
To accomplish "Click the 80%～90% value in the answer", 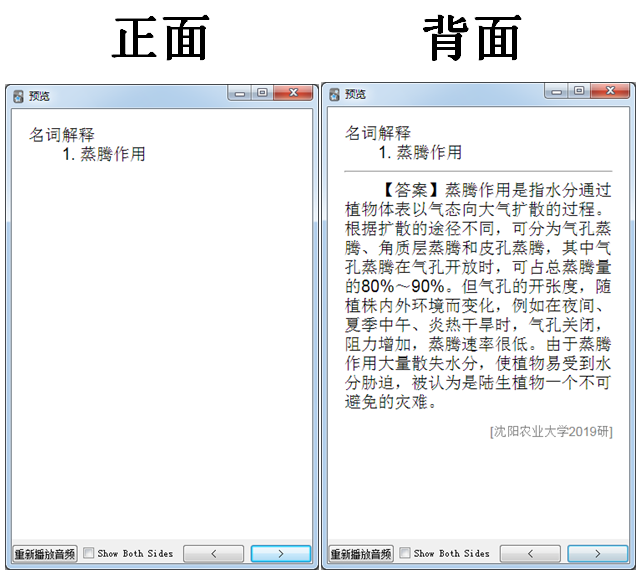I will [x=403, y=287].
